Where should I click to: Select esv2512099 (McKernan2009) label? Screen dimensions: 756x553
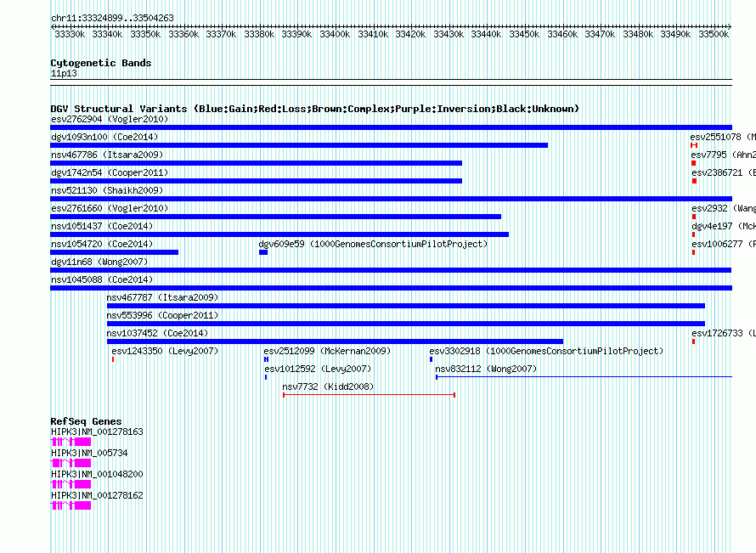[327, 351]
